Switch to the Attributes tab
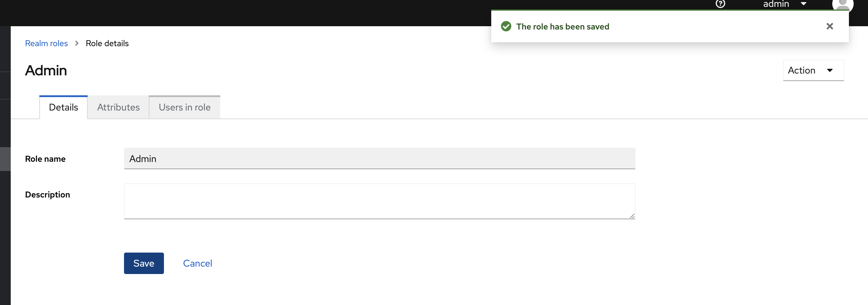This screenshot has width=868, height=305. (118, 108)
